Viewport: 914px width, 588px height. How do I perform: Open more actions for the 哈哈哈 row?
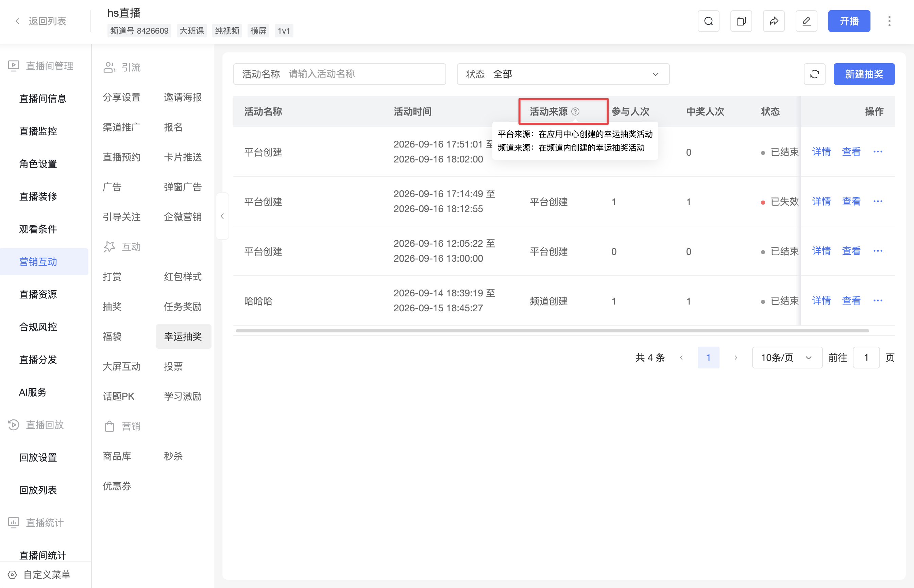878,301
